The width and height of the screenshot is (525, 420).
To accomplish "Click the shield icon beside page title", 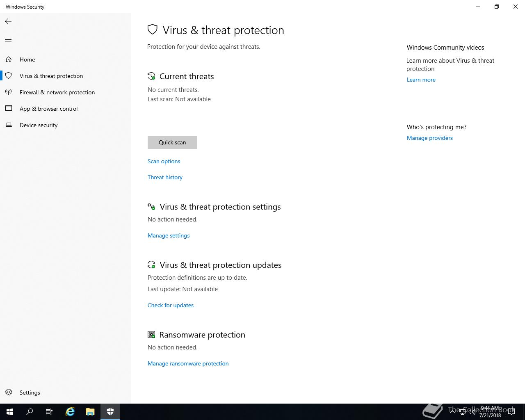I will (x=153, y=30).
